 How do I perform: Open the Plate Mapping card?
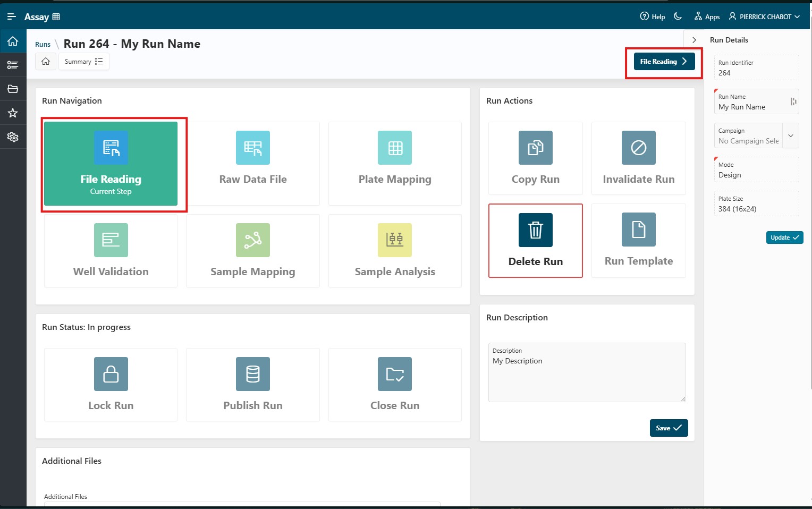point(395,164)
